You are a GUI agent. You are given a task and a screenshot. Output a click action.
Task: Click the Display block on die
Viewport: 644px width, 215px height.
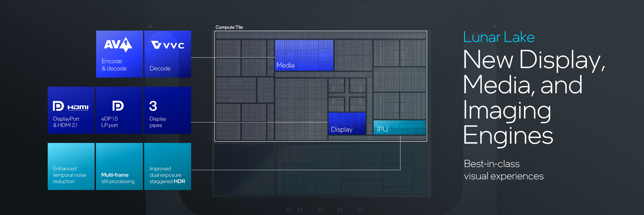(347, 124)
